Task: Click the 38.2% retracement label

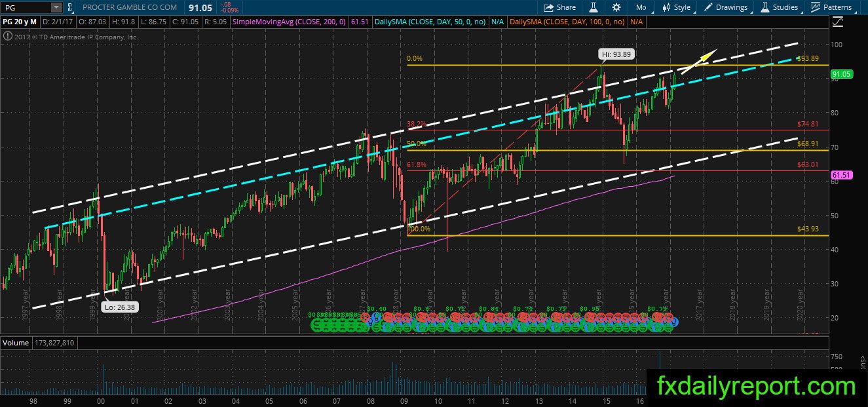Action: pos(417,124)
